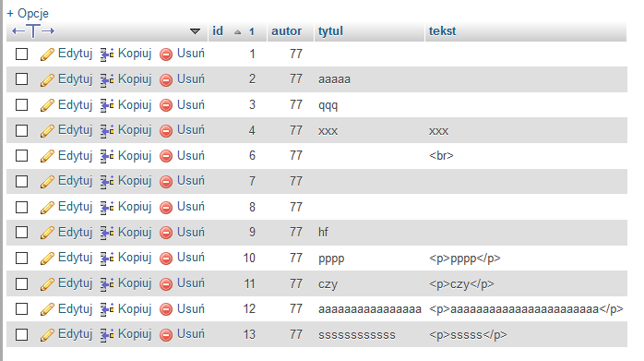Viewport: 644px width, 361px height.
Task: Select the checkbox for row titled pppp
Action: pyautogui.click(x=22, y=259)
